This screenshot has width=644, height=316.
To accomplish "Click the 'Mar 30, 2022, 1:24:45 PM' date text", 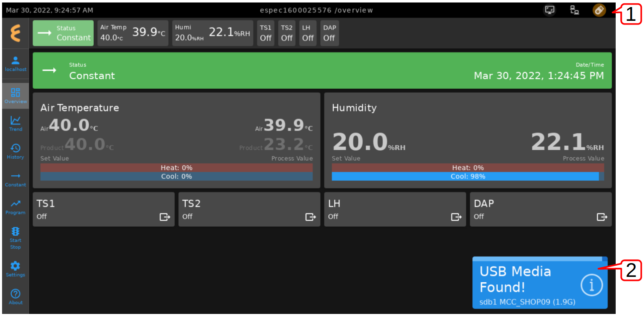I will click(x=539, y=76).
